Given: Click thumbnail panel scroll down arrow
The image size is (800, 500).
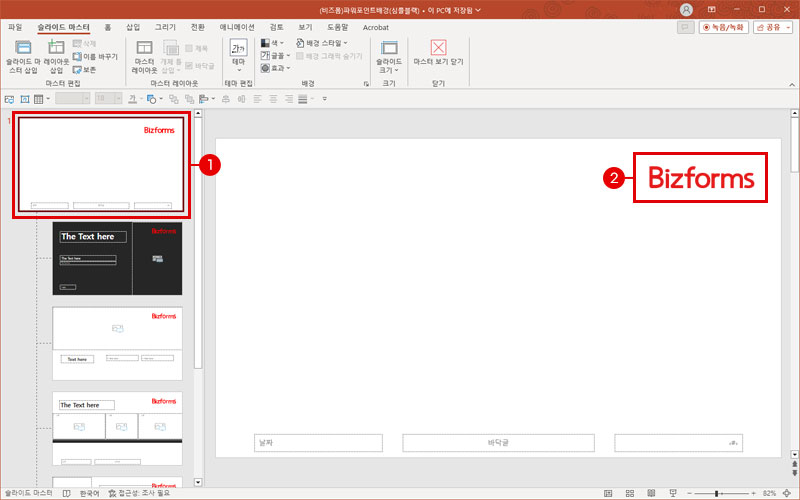Looking at the screenshot, I should [x=198, y=482].
